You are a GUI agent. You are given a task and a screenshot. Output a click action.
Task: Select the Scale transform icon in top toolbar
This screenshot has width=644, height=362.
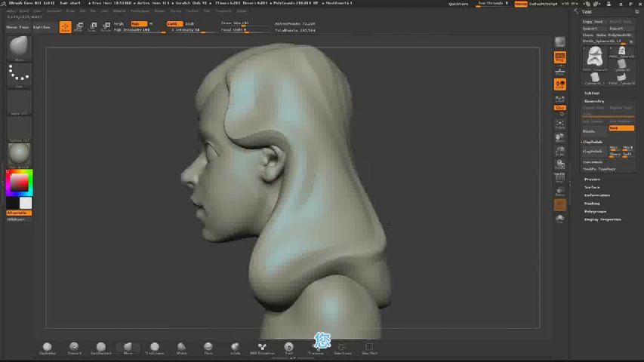tap(93, 27)
